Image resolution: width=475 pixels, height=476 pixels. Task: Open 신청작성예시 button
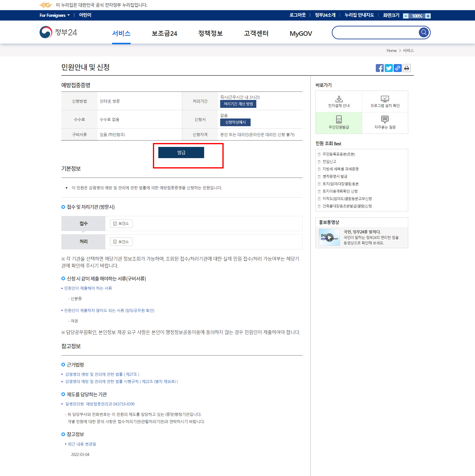tap(235, 122)
